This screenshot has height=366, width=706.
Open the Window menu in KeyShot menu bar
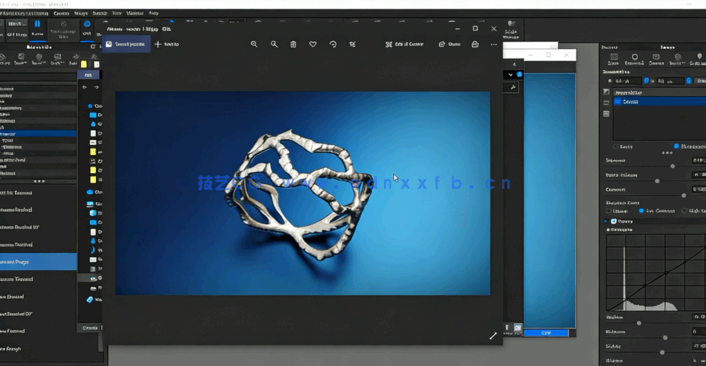135,13
